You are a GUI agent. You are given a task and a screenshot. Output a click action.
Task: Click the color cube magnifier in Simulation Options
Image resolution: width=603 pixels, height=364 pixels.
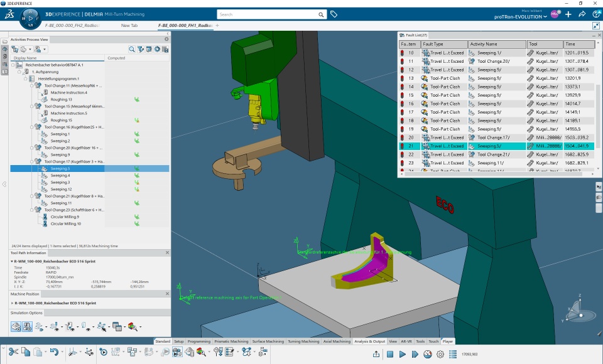133,327
